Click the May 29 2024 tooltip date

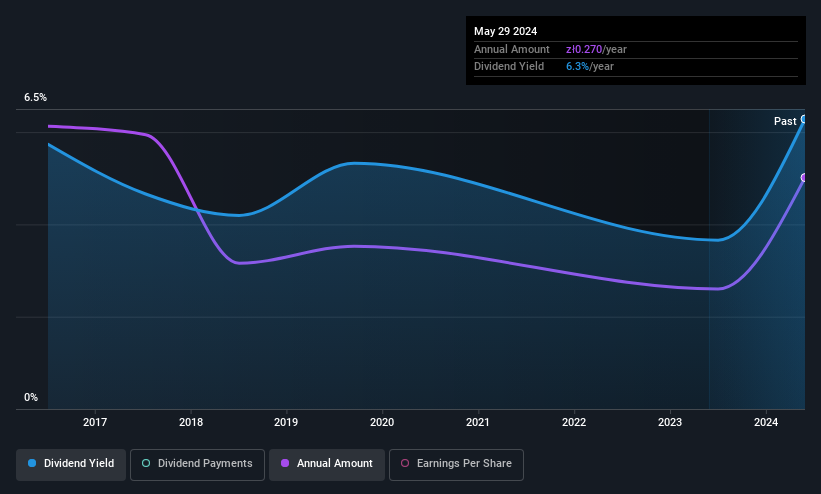click(505, 31)
